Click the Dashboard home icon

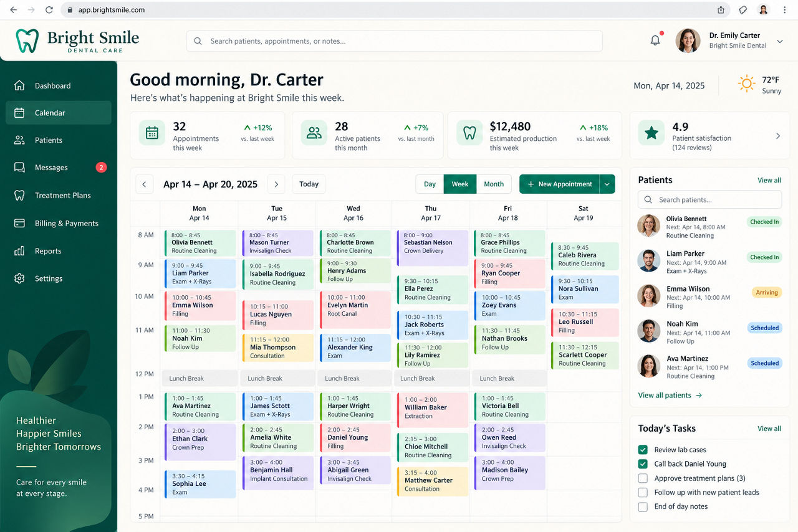(x=19, y=85)
